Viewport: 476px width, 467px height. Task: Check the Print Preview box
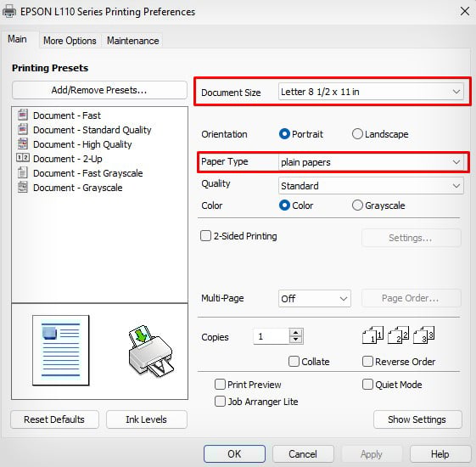[220, 385]
